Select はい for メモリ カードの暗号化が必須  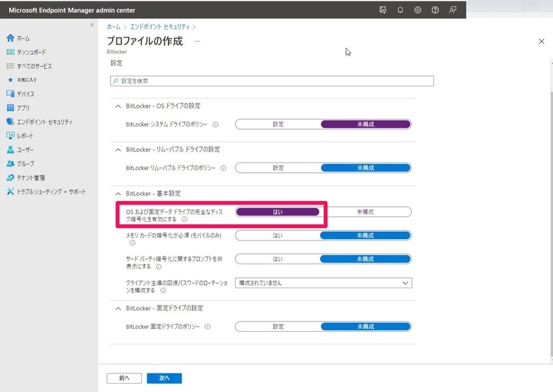pyautogui.click(x=278, y=235)
